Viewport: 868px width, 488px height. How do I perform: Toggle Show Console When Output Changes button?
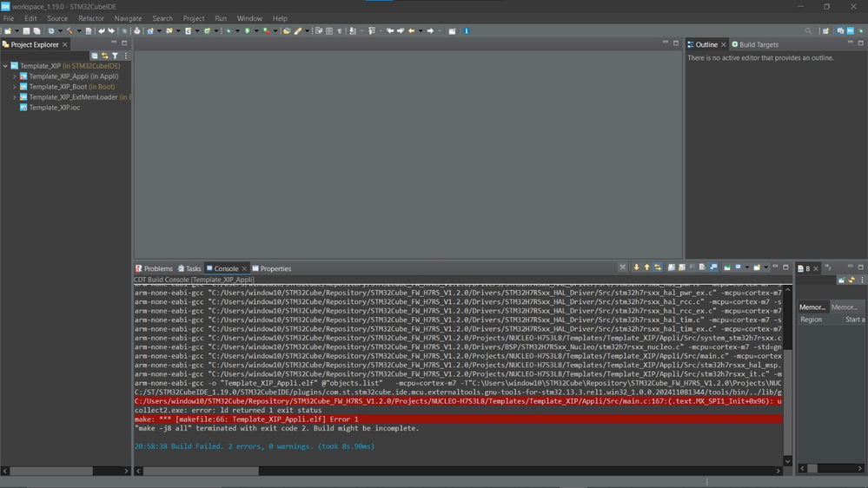(x=713, y=267)
